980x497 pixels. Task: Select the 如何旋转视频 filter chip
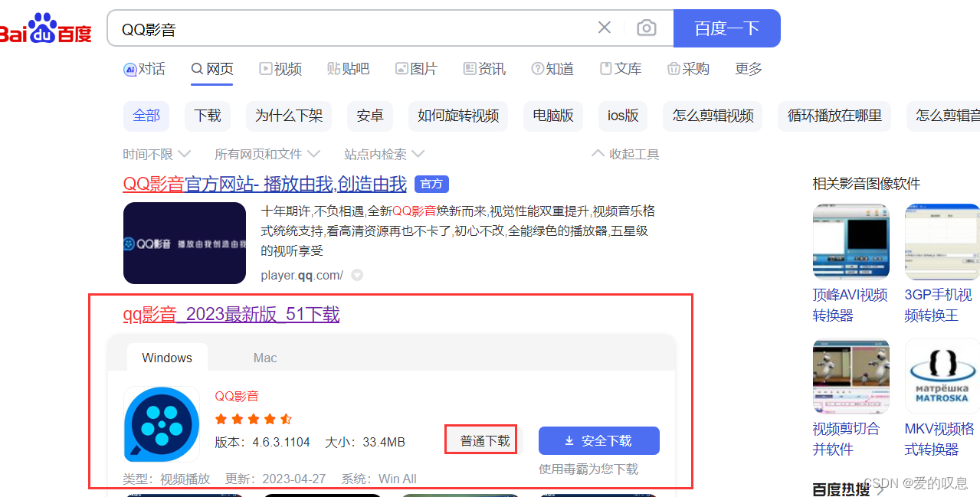pyautogui.click(x=458, y=116)
